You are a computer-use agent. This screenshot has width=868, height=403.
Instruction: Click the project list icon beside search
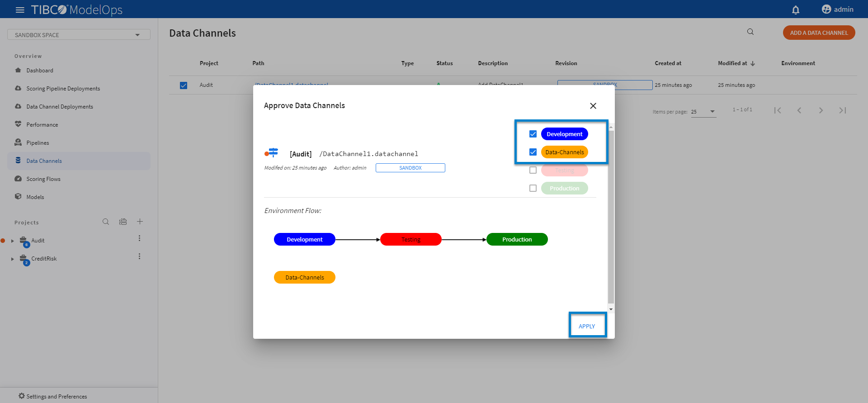(x=123, y=222)
